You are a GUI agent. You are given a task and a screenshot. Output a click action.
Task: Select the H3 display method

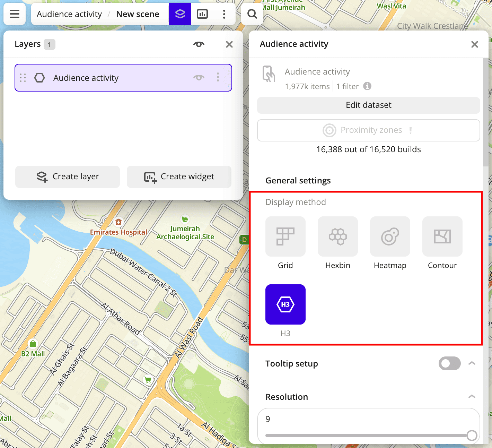(x=285, y=304)
